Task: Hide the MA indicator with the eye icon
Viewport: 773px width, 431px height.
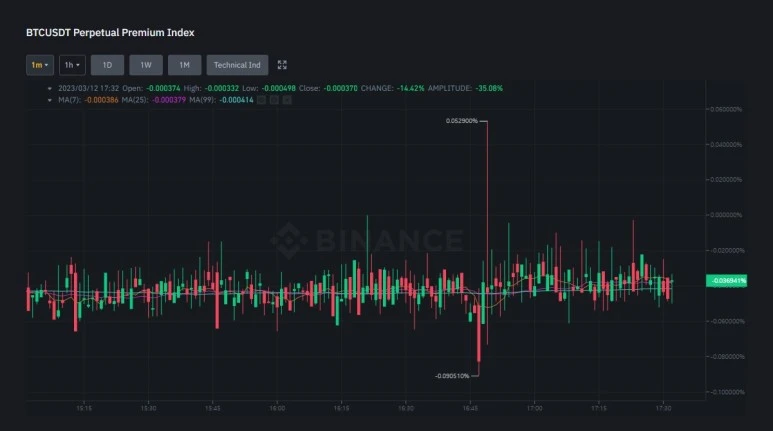Action: (x=261, y=100)
